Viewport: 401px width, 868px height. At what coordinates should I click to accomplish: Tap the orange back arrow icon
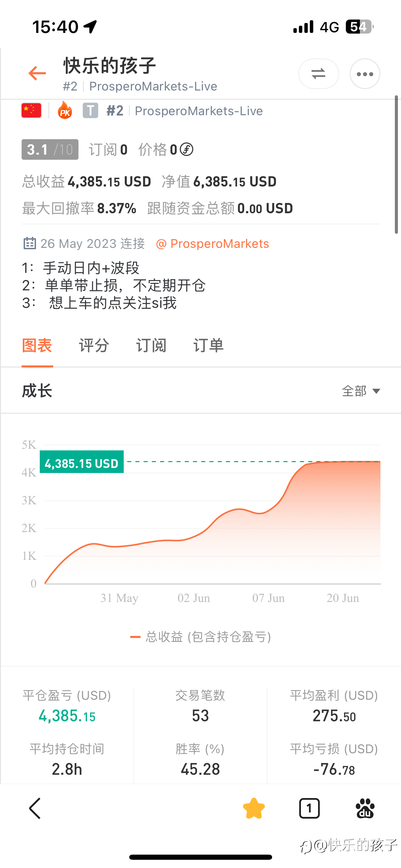click(37, 73)
